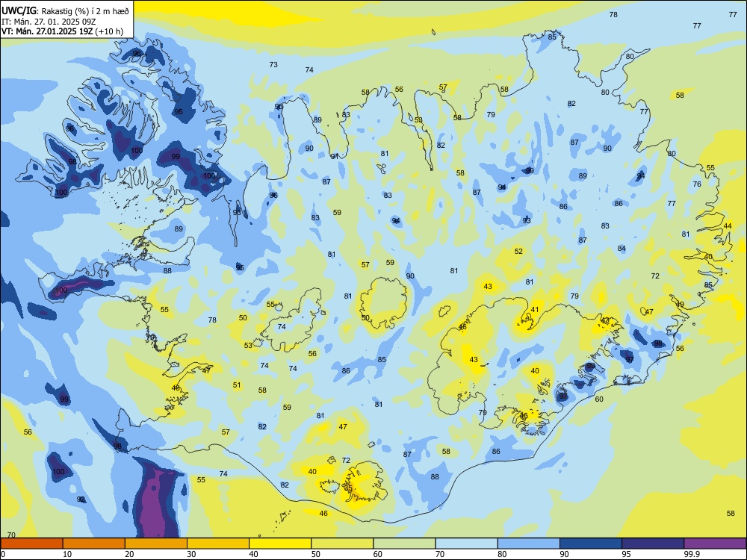Click the humidity value '51' on the map

(237, 385)
